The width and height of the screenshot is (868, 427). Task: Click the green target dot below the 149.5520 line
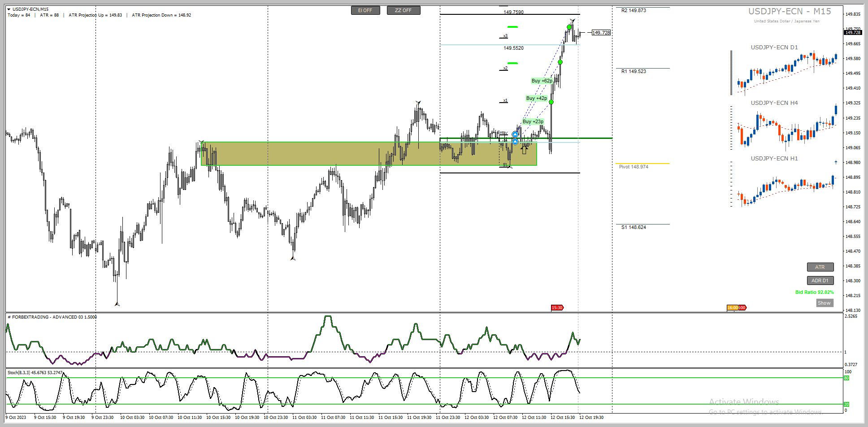click(x=560, y=62)
